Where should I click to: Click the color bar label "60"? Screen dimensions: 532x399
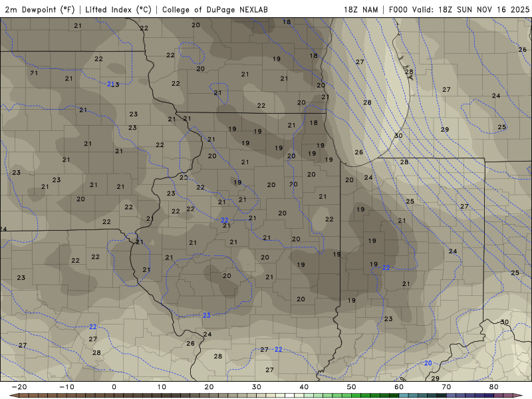pyautogui.click(x=399, y=387)
